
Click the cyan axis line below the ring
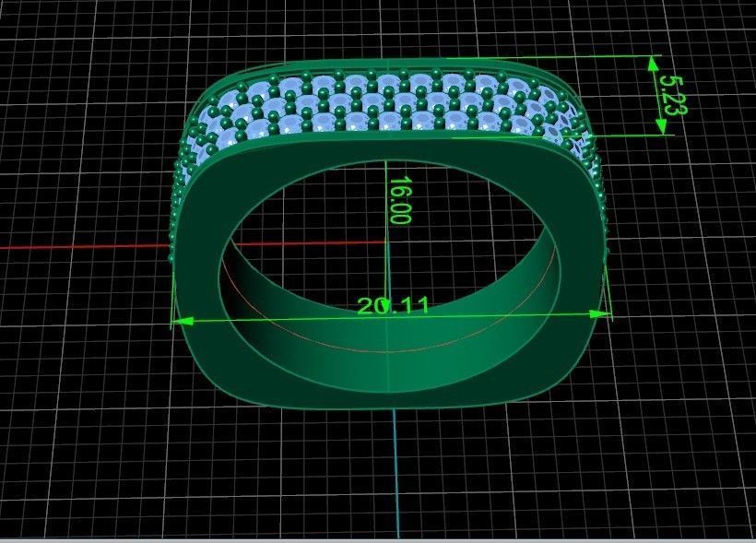pos(396,473)
